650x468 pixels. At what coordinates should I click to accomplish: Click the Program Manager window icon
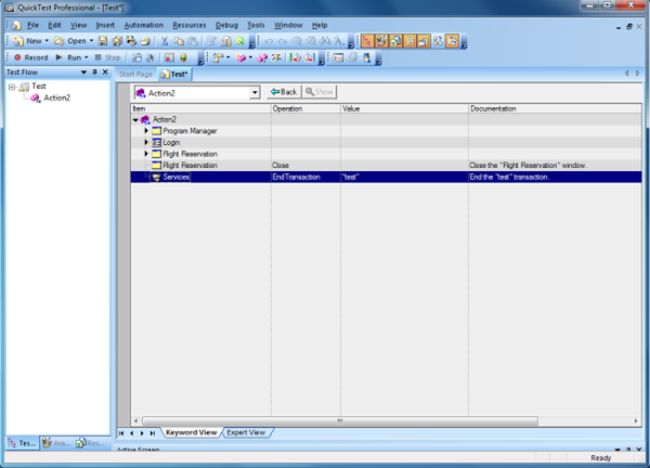(x=156, y=131)
